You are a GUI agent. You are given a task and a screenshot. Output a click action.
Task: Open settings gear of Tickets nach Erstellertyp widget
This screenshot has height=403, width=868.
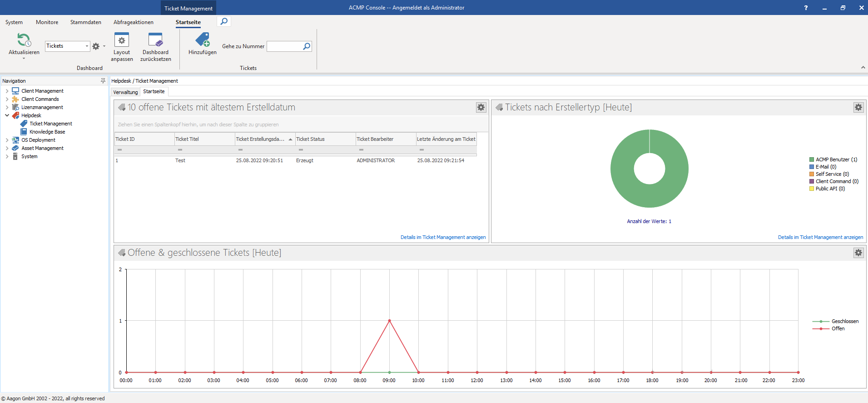(x=858, y=107)
